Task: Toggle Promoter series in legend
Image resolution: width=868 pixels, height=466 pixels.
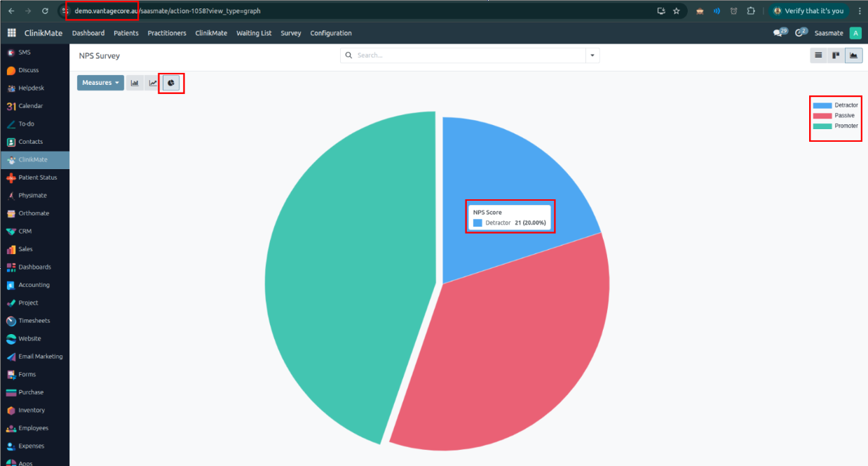Action: click(x=835, y=126)
